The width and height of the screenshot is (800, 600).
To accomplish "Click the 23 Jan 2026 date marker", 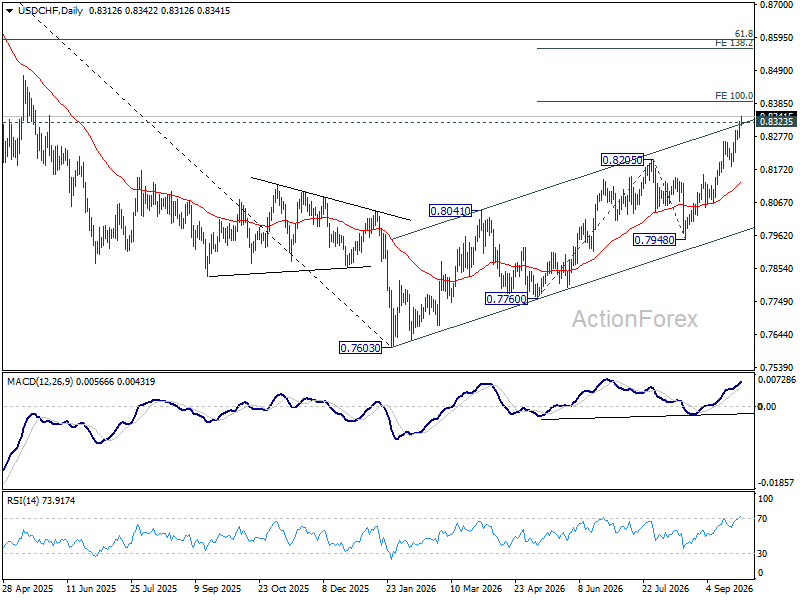I will click(411, 589).
